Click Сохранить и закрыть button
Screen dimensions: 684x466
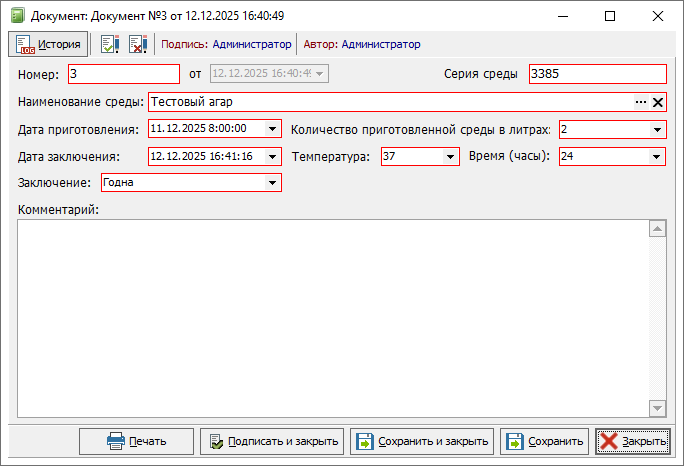point(422,441)
